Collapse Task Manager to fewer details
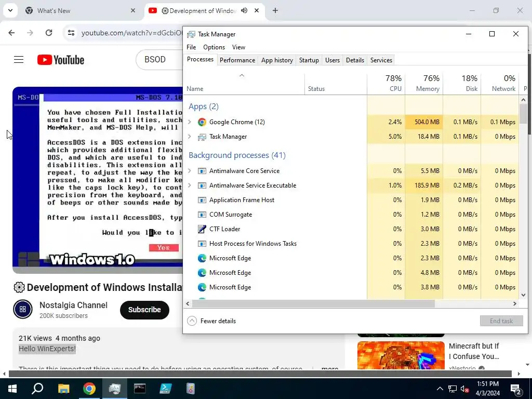 point(212,321)
